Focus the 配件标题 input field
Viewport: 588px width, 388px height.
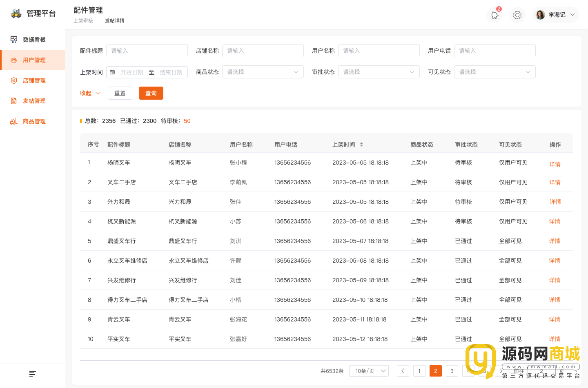147,51
